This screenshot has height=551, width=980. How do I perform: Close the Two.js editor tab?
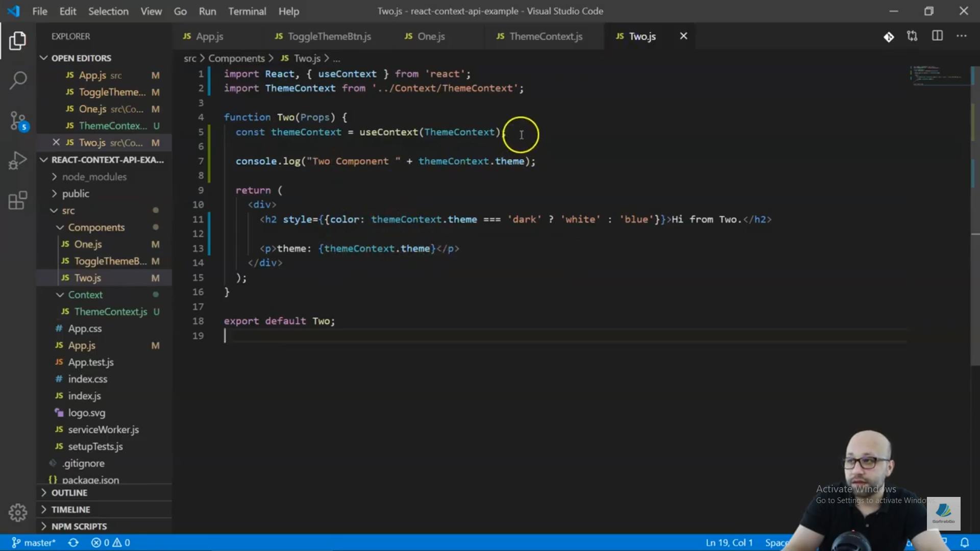coord(683,36)
